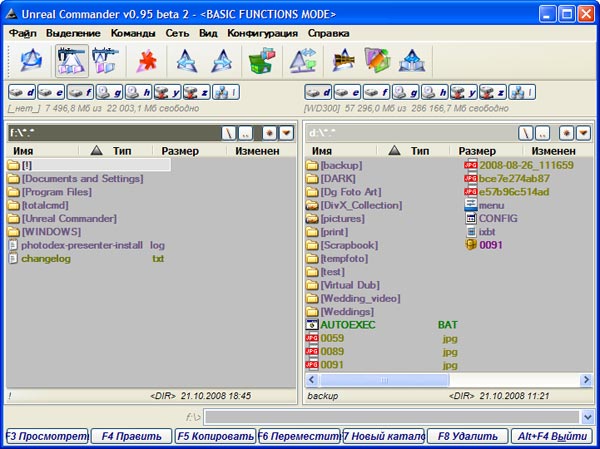This screenshot has width=600, height=449.
Task: Select CONFIG file in right panel
Action: point(492,219)
